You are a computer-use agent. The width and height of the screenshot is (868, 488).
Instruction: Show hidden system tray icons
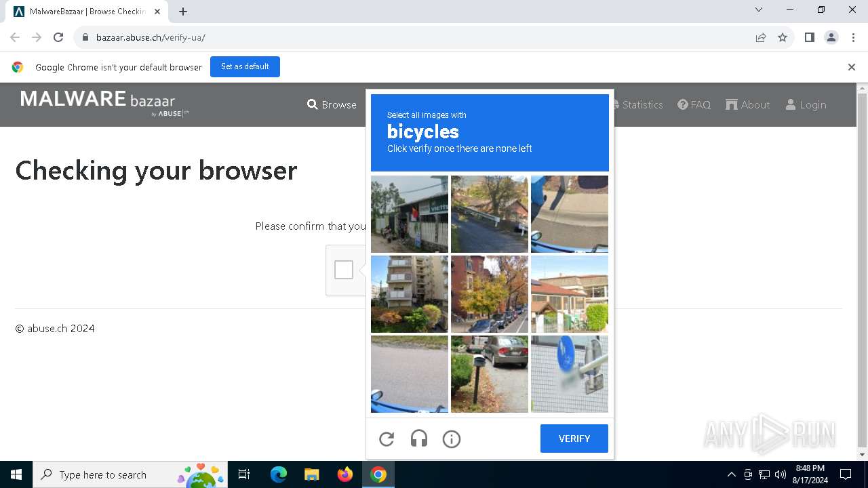pos(731,474)
